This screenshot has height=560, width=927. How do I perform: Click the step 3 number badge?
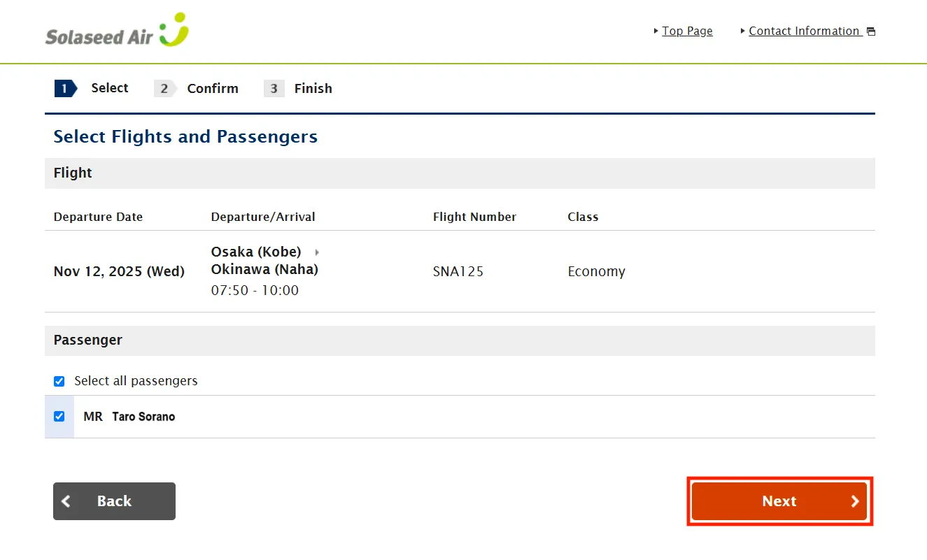(274, 89)
